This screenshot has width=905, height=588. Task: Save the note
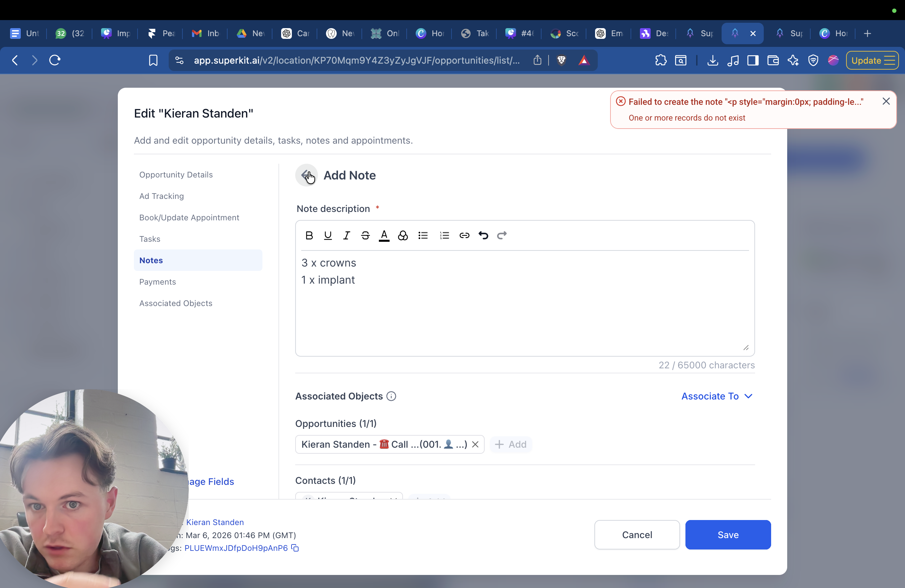click(x=728, y=534)
